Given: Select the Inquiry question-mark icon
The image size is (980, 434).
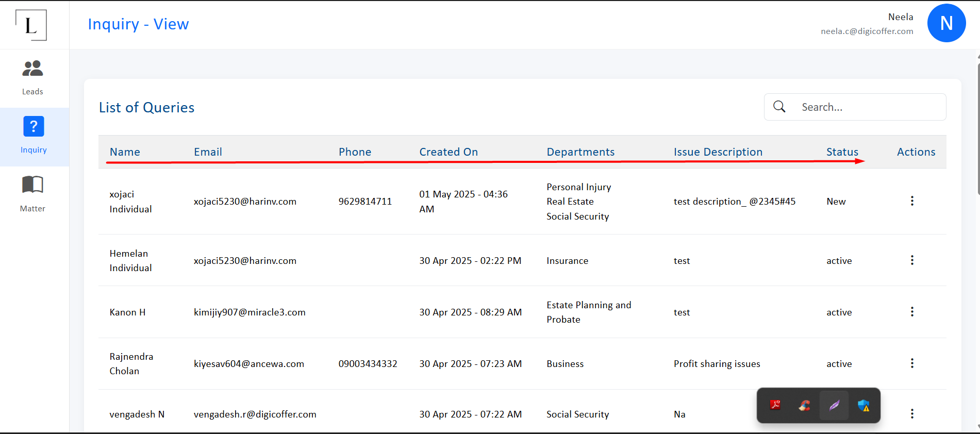Looking at the screenshot, I should (34, 126).
